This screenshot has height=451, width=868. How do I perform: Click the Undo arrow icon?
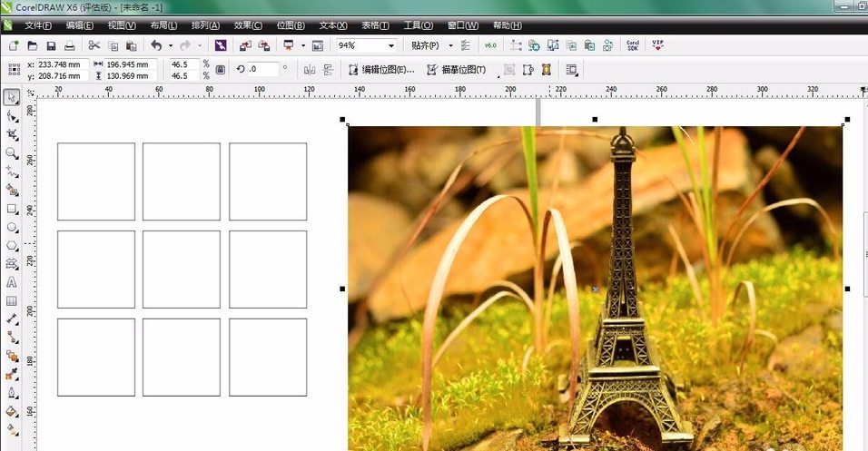click(155, 44)
